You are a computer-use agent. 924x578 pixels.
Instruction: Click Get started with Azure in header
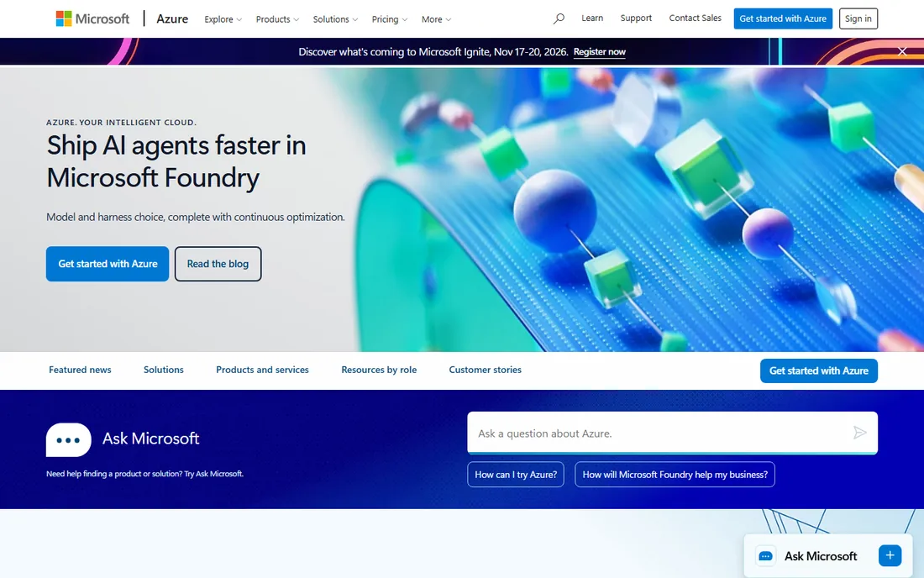coord(783,18)
